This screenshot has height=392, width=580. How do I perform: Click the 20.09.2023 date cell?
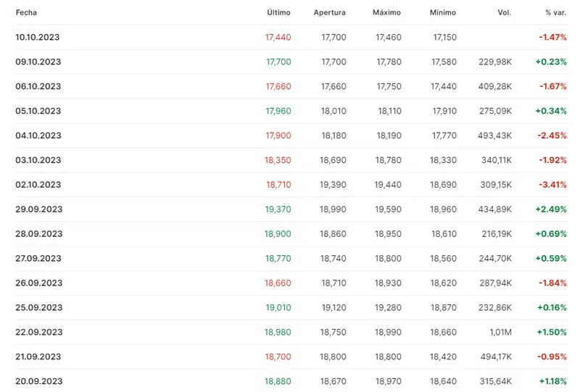click(x=38, y=381)
